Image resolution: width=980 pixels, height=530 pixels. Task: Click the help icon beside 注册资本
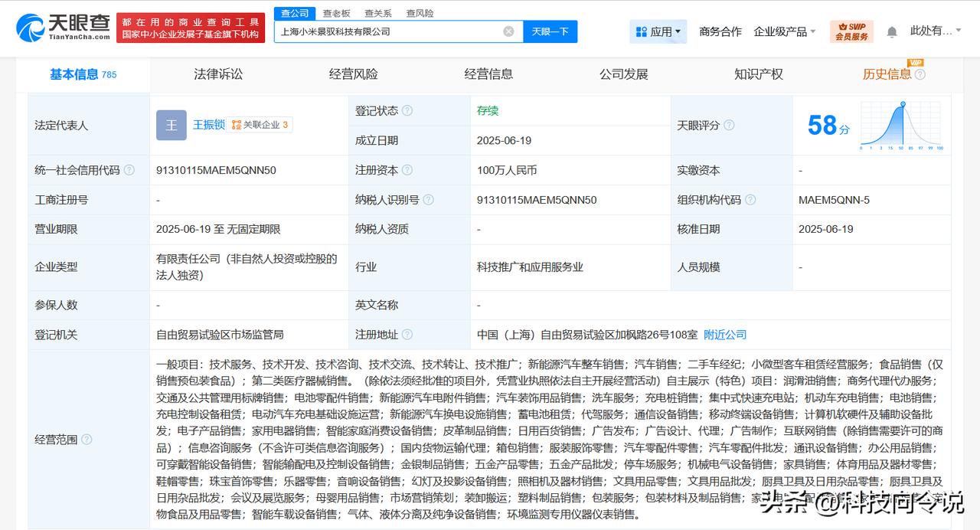click(x=407, y=171)
